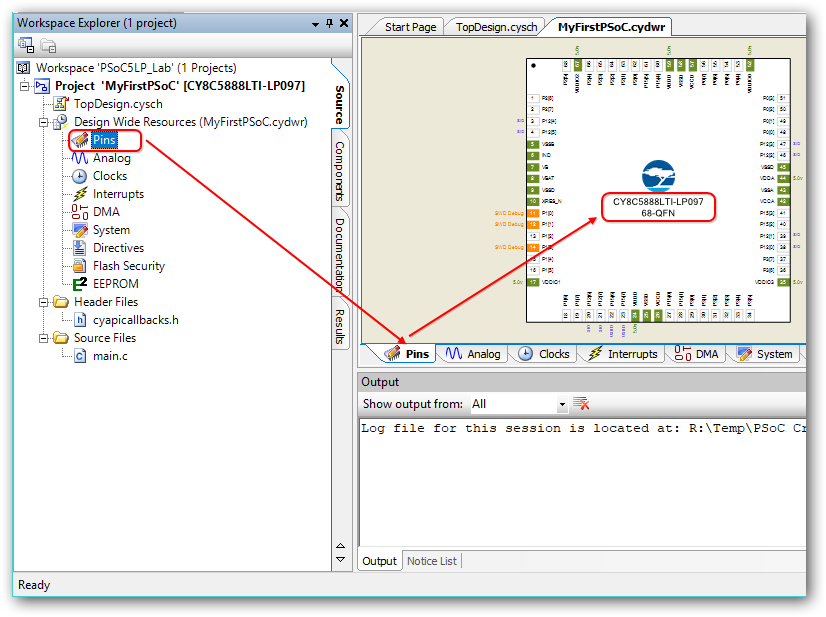826x617 pixels.
Task: Select Pins in the workspace tree
Action: [104, 140]
